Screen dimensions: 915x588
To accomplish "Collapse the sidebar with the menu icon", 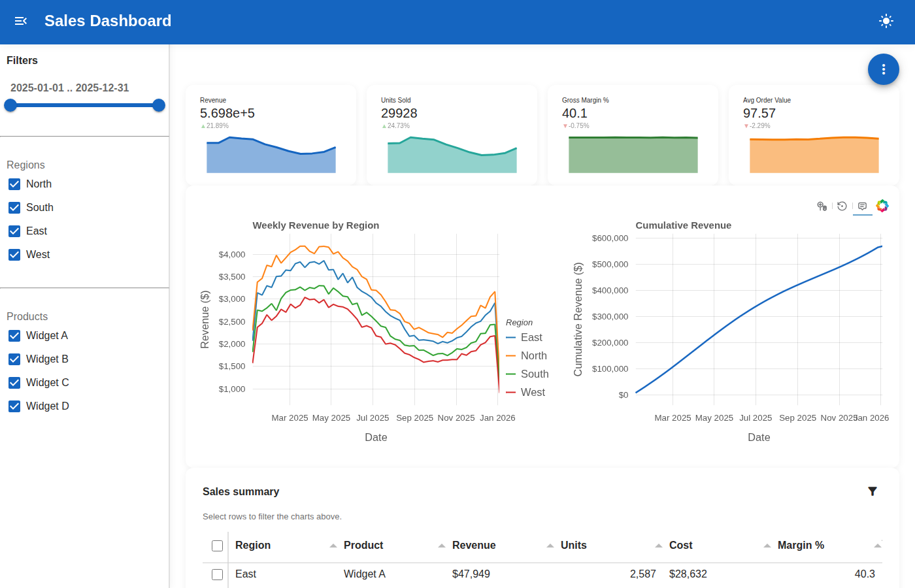I will point(21,21).
